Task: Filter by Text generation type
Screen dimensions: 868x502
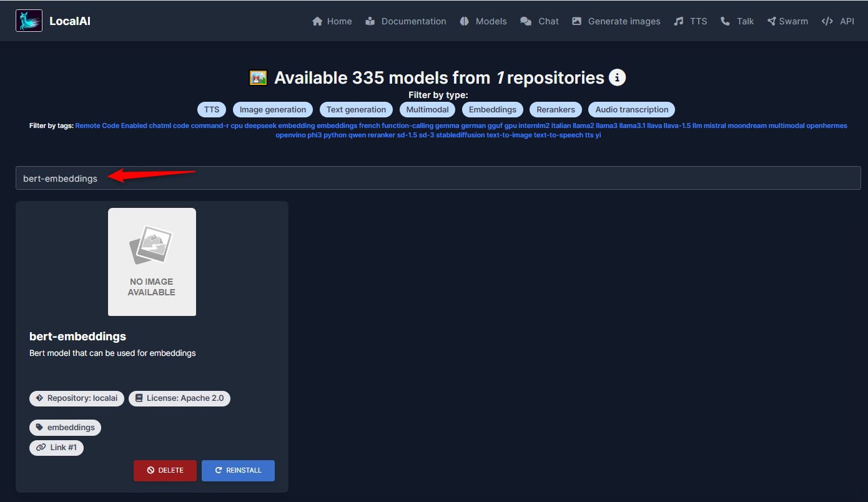Action: (x=356, y=110)
